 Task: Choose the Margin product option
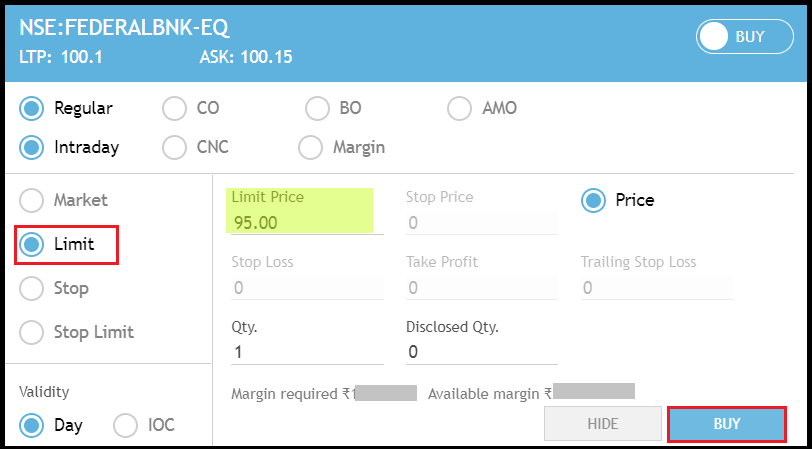click(x=310, y=147)
